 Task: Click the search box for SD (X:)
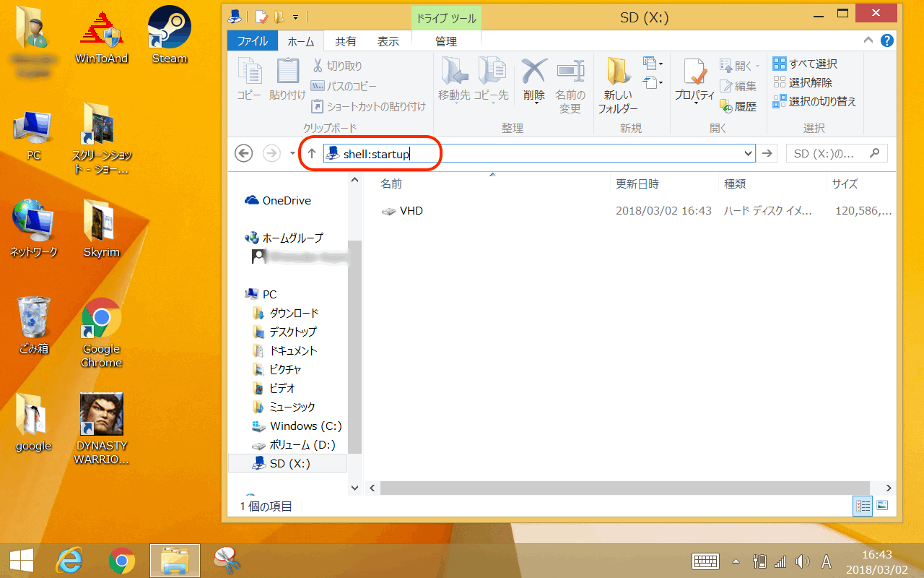pyautogui.click(x=829, y=153)
